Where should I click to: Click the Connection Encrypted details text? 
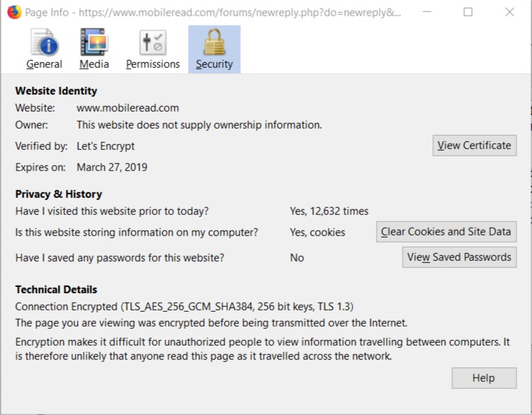point(184,307)
